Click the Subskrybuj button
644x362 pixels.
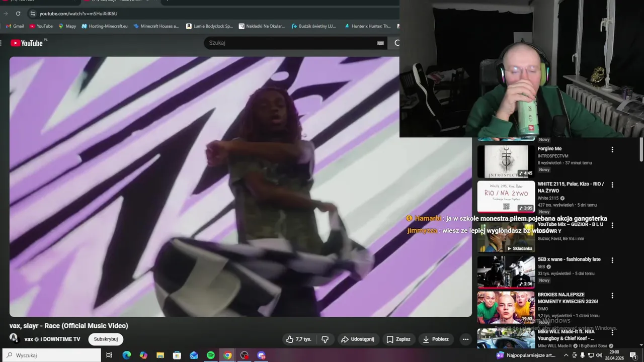pyautogui.click(x=106, y=339)
